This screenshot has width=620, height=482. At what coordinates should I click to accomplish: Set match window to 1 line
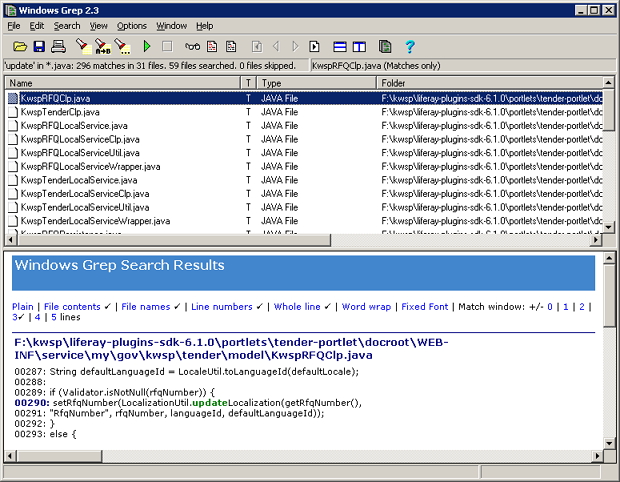[566, 307]
